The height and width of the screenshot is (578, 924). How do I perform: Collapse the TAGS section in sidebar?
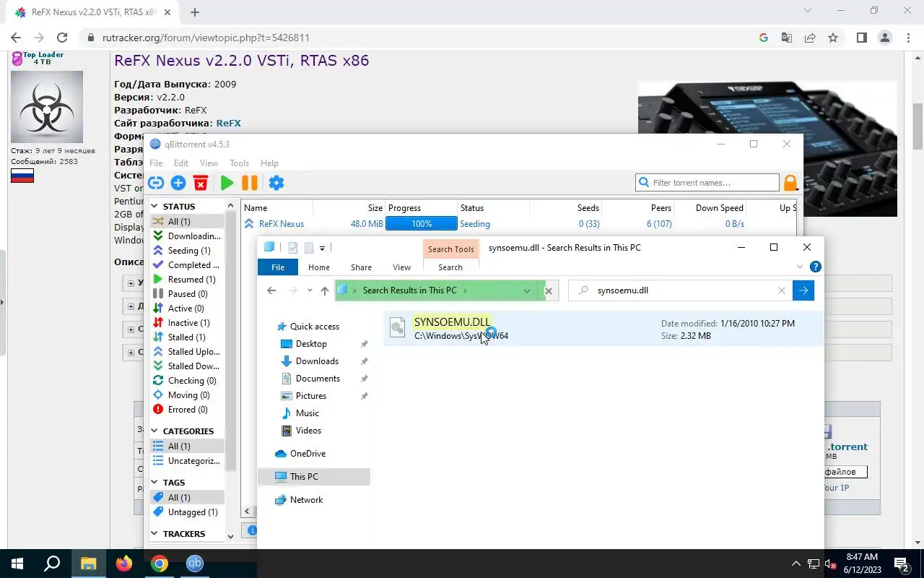(x=154, y=483)
